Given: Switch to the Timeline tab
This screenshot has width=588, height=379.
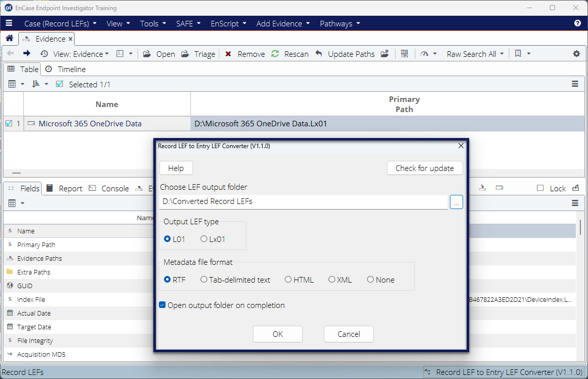Looking at the screenshot, I should 66,69.
